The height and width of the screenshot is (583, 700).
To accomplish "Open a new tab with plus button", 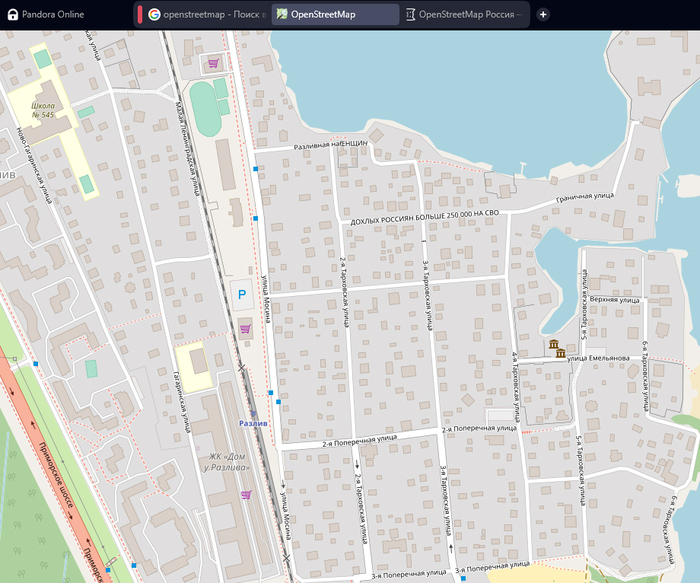I will tap(543, 15).
